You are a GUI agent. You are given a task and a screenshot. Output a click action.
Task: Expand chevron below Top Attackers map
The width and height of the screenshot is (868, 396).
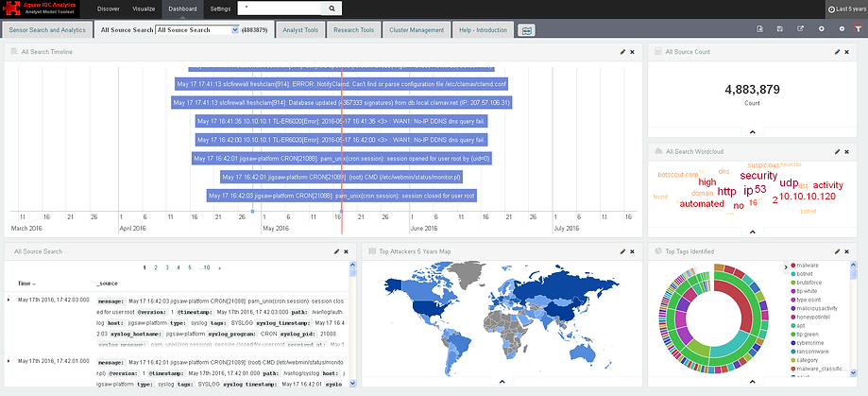click(502, 381)
